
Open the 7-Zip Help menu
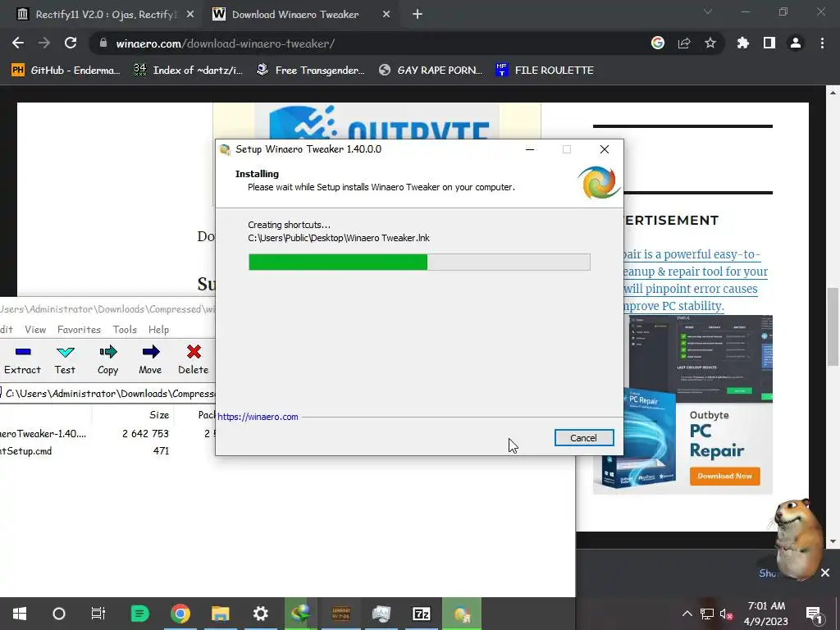tap(158, 330)
